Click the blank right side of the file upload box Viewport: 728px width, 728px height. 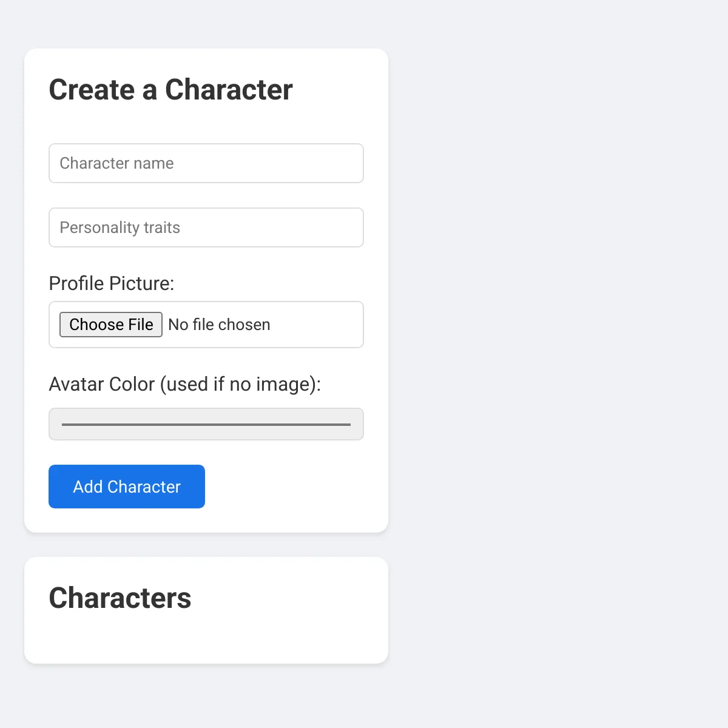(322, 325)
